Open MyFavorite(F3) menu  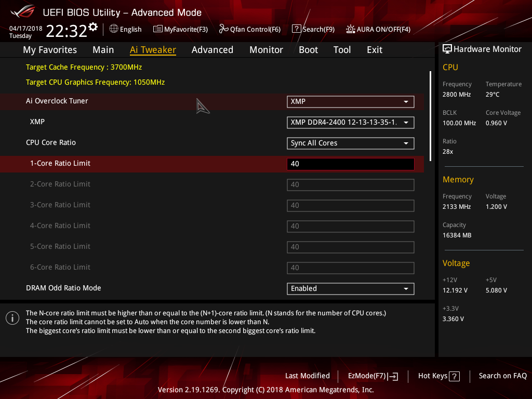click(x=186, y=29)
